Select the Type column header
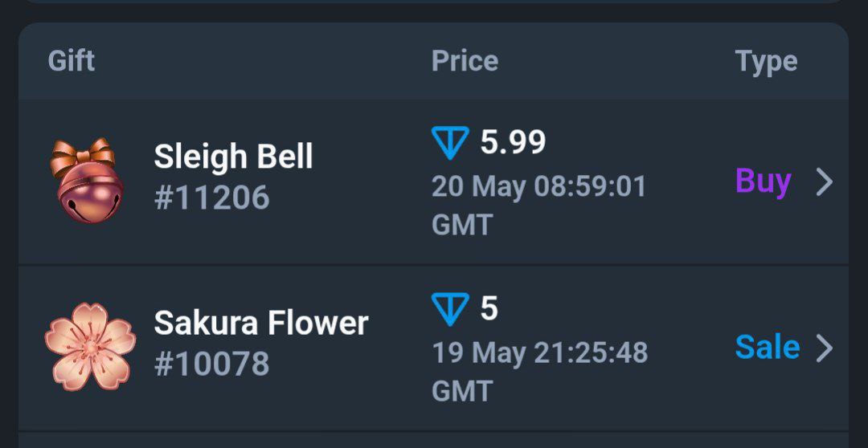 (766, 62)
